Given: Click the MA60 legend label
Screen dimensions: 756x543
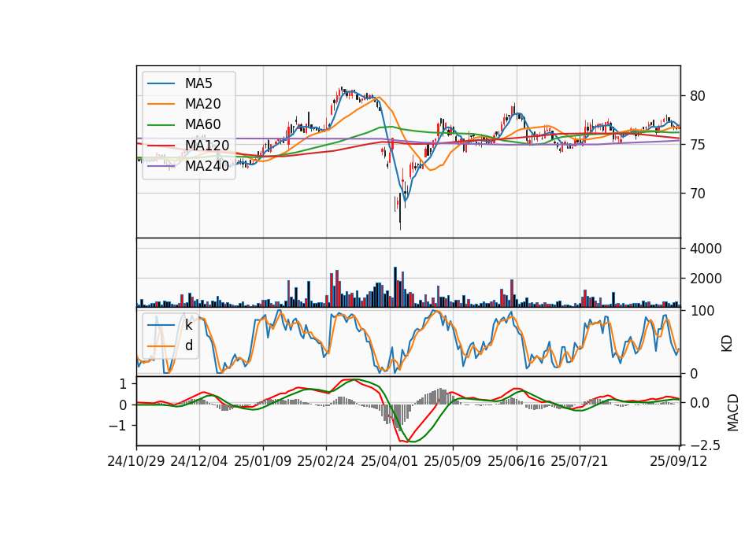Looking at the screenshot, I should (202, 125).
